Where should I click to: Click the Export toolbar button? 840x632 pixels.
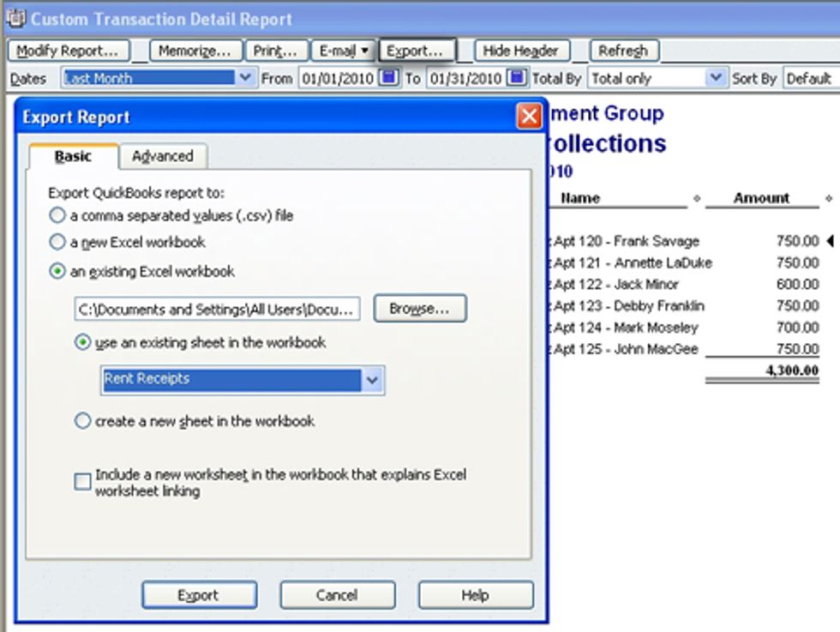coord(417,51)
